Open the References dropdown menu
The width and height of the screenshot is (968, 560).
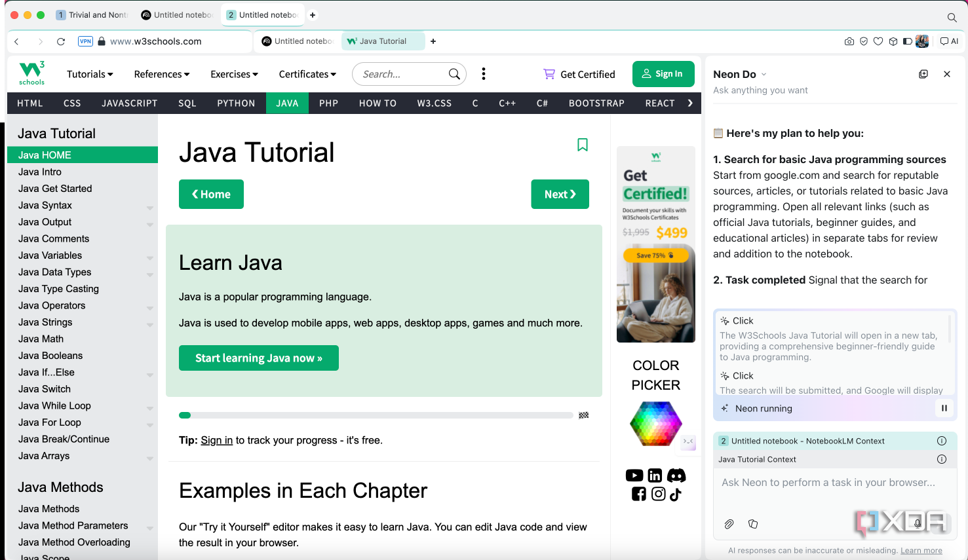coord(162,74)
